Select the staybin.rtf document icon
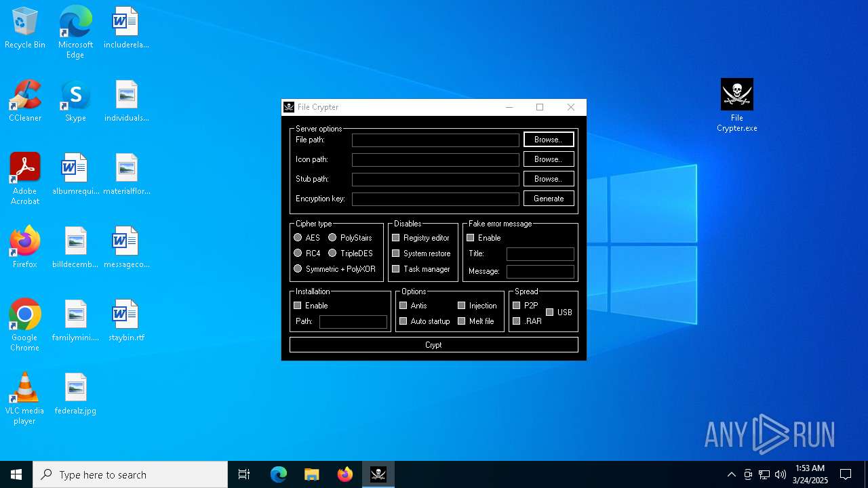868x488 pixels. click(x=126, y=321)
